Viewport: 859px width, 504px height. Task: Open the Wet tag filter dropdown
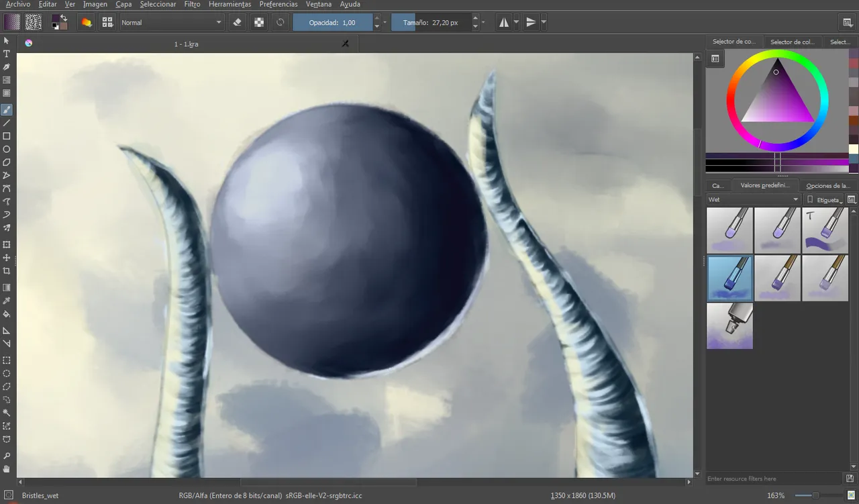coord(754,199)
